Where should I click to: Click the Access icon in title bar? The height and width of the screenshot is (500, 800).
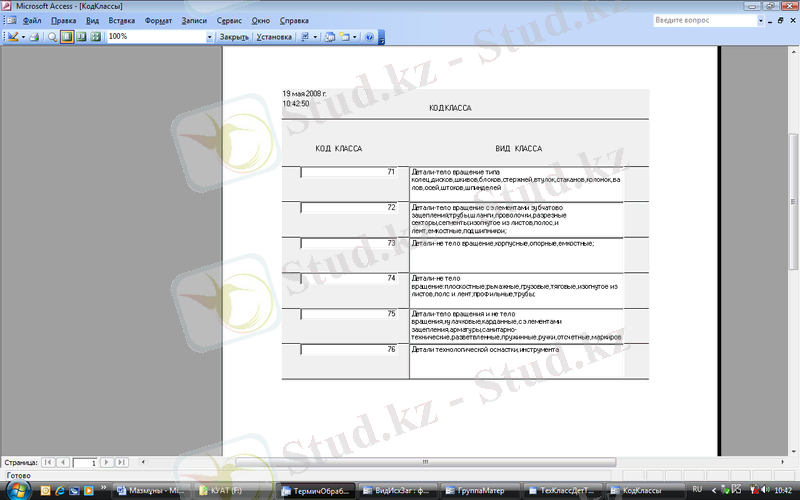point(6,6)
